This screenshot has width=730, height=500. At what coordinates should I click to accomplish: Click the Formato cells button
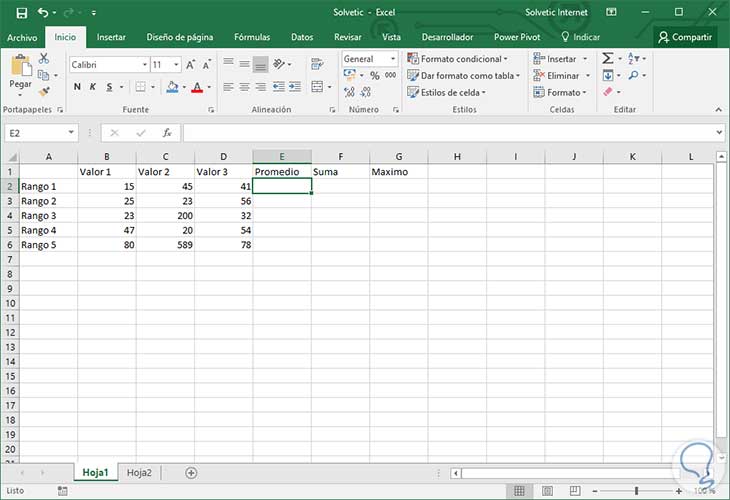pyautogui.click(x=560, y=92)
